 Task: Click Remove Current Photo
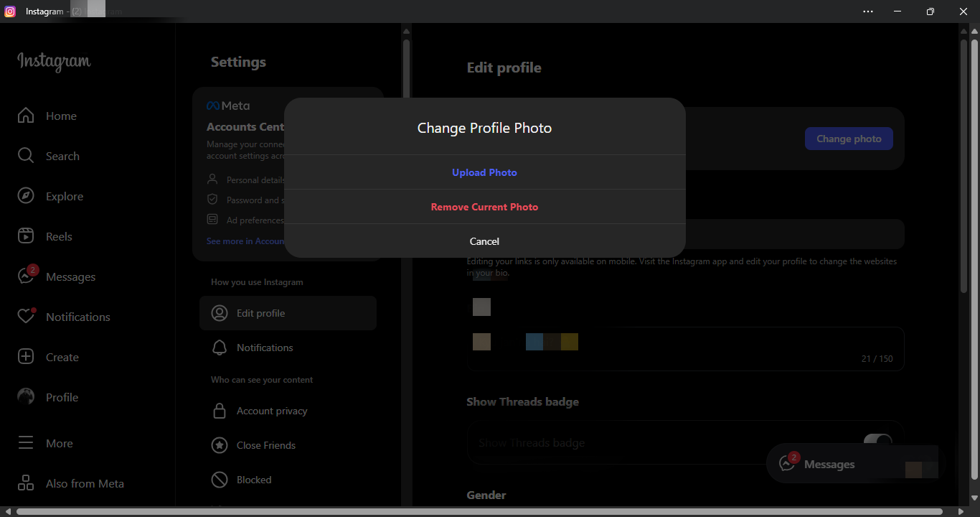coord(484,206)
